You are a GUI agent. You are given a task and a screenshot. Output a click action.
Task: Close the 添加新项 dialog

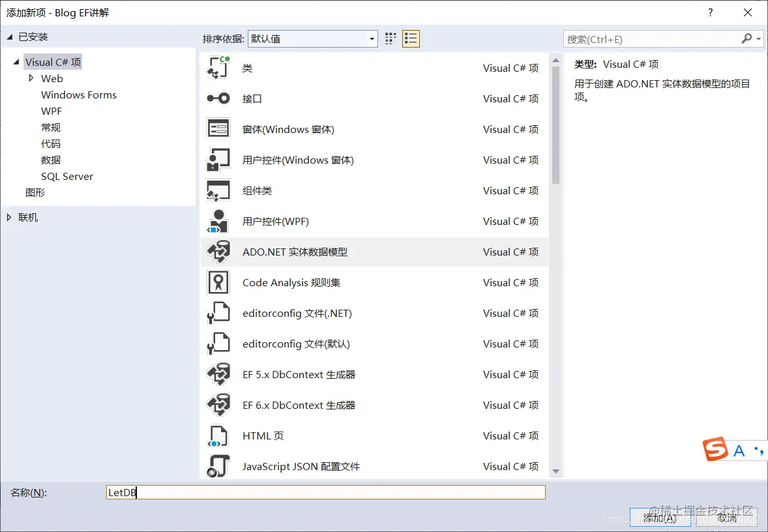747,12
